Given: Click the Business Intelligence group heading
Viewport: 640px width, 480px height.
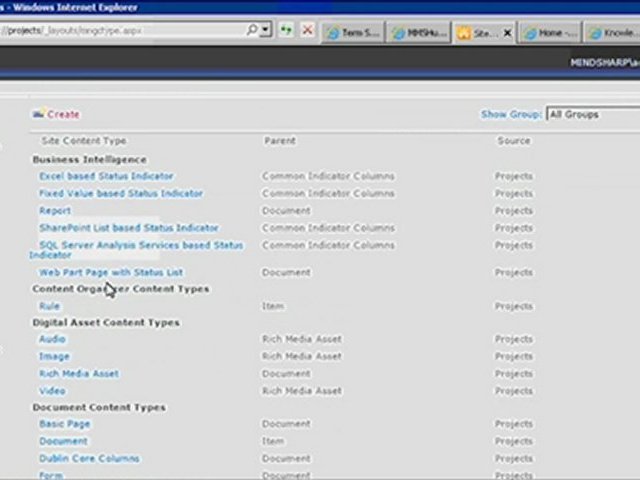Looking at the screenshot, I should [x=89, y=160].
